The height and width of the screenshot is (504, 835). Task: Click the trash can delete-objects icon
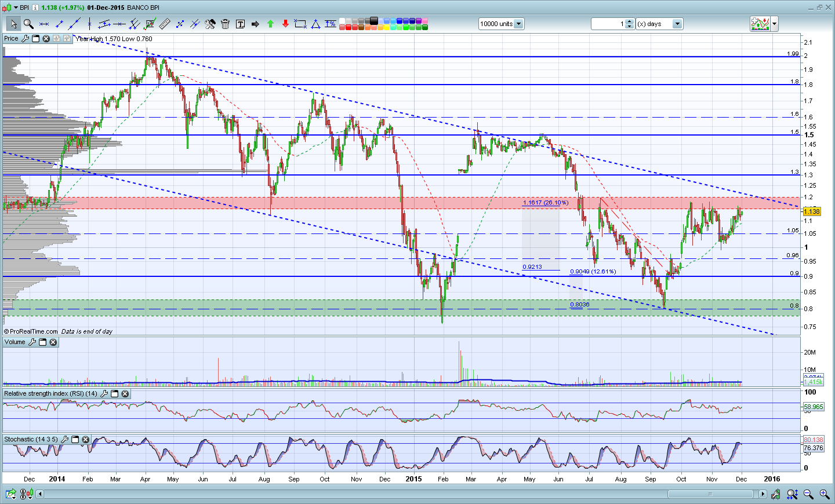point(225,24)
